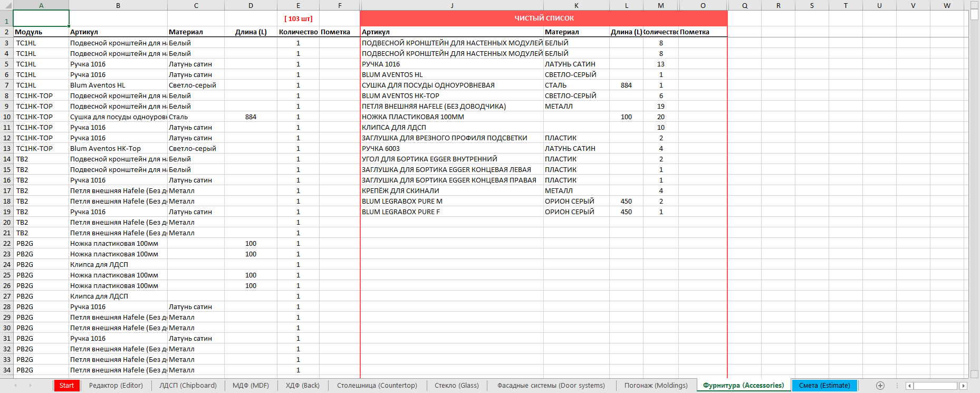
Task: Click the red ЧИСТЫЙ СПИСОК header cell
Action: (x=543, y=18)
